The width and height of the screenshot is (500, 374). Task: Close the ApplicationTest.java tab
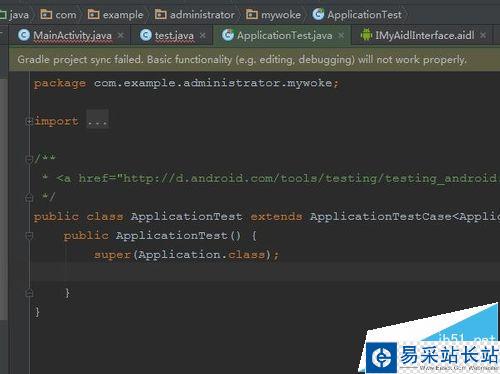pos(341,35)
